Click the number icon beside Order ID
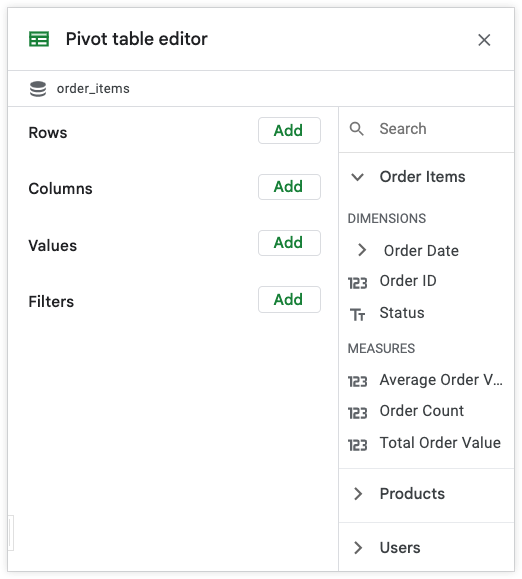 357,283
